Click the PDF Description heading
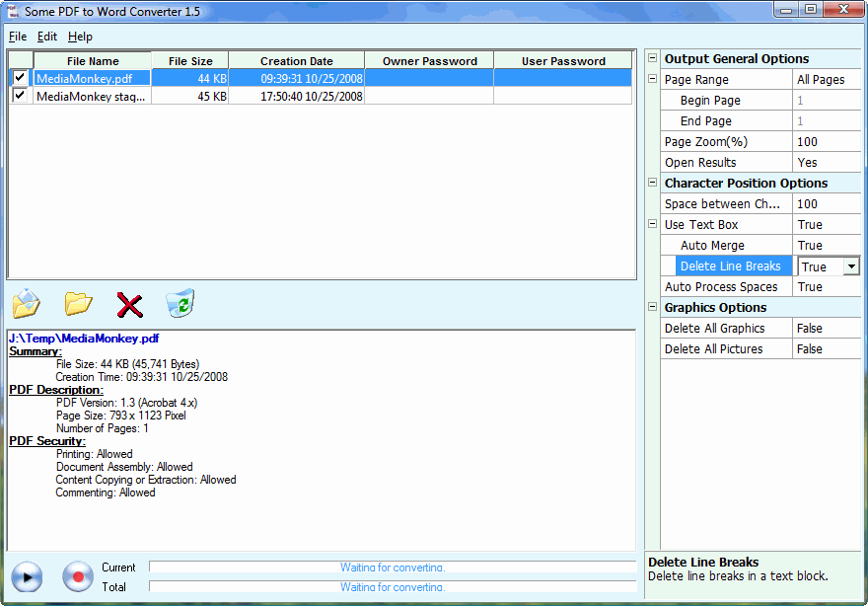 (x=56, y=390)
